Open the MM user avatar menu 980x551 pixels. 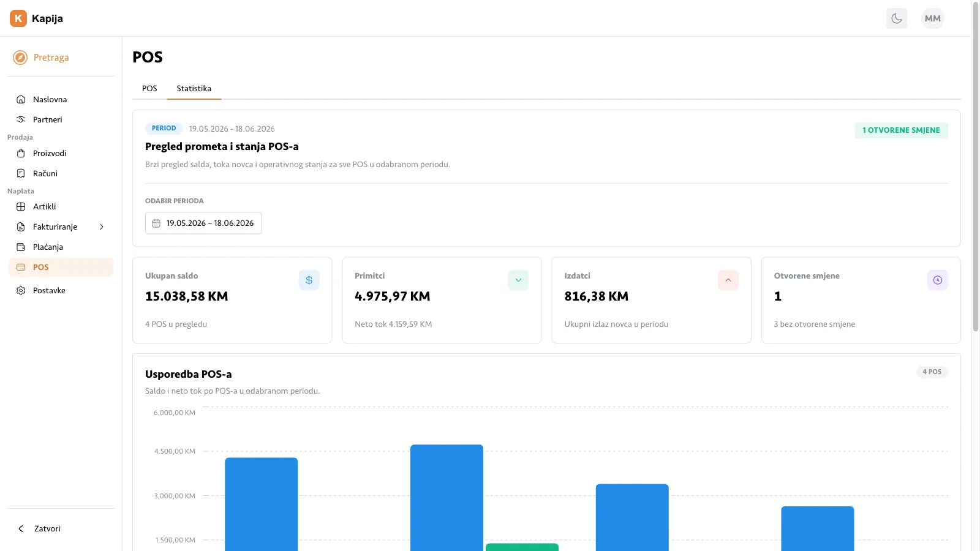(933, 18)
